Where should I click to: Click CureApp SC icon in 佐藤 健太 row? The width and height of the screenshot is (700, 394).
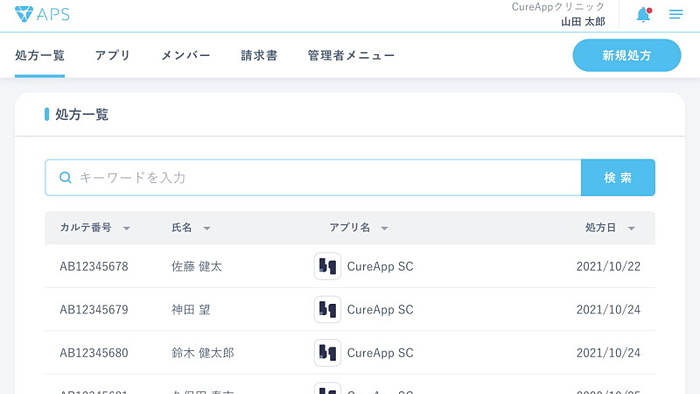(x=328, y=266)
